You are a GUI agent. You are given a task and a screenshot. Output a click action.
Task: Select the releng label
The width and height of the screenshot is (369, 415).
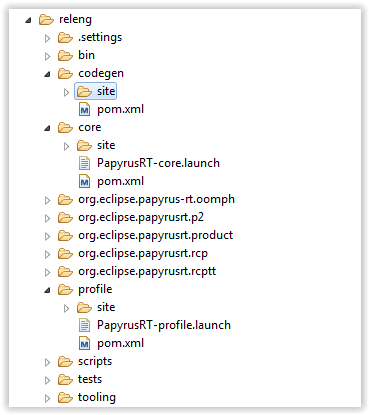75,20
